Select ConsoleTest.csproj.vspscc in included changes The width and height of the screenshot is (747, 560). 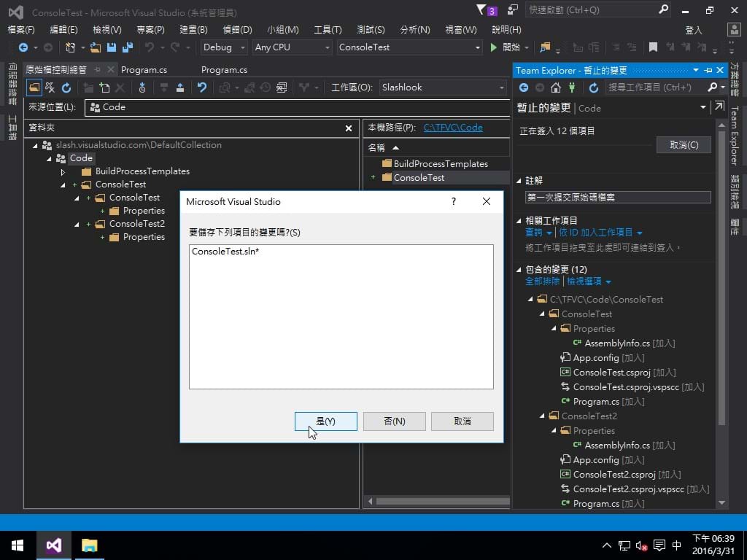coord(626,387)
